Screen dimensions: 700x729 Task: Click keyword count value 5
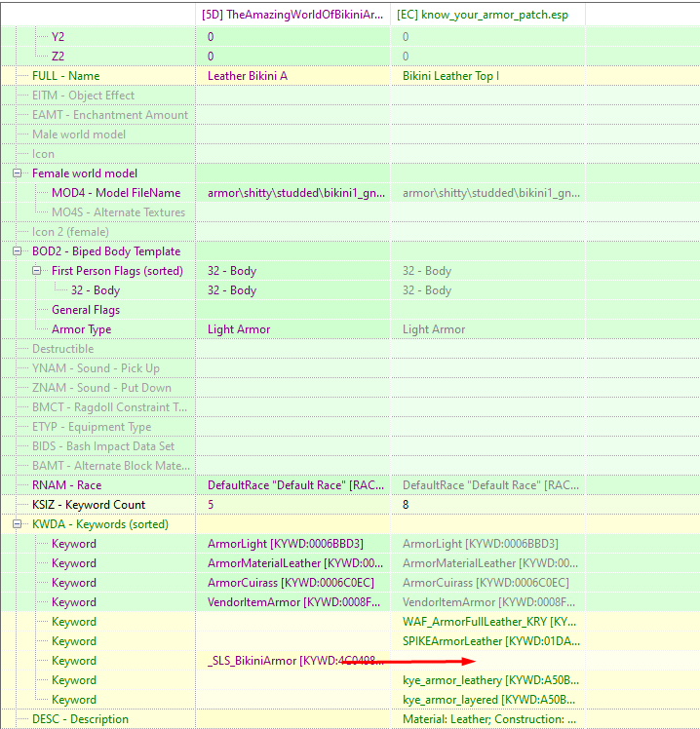292,506
